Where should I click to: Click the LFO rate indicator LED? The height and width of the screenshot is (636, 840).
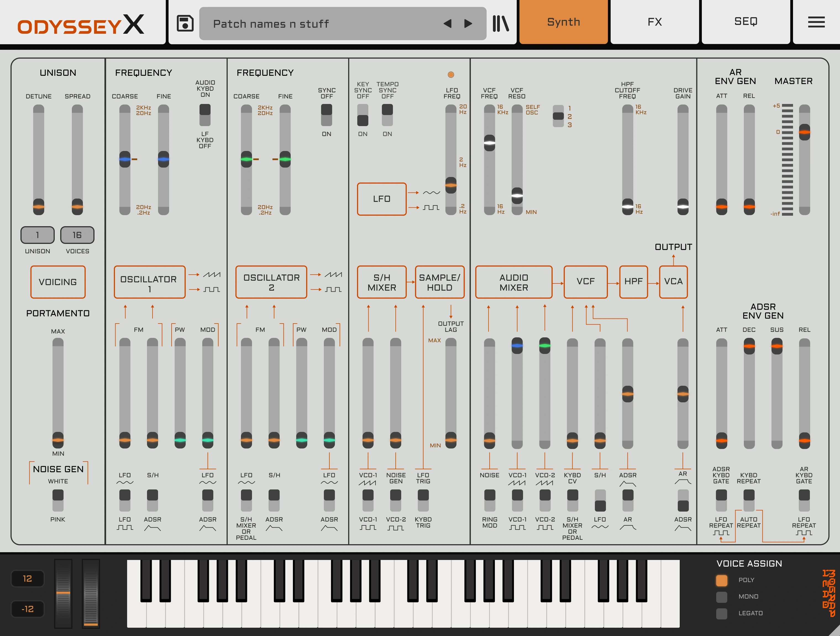coord(451,74)
